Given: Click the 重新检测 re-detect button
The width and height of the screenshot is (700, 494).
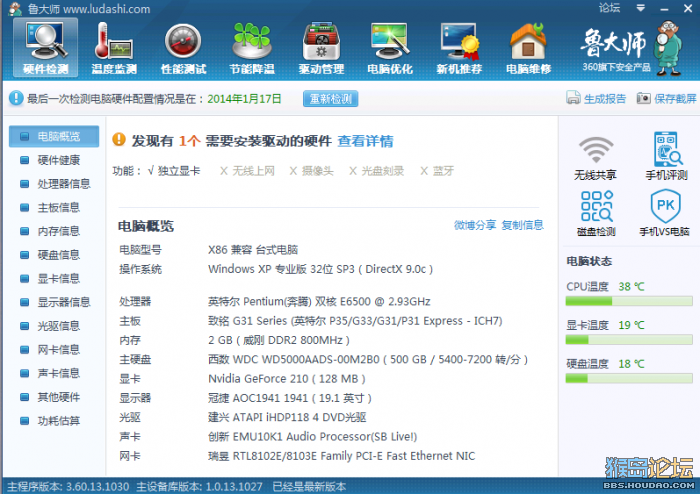Looking at the screenshot, I should click(330, 99).
